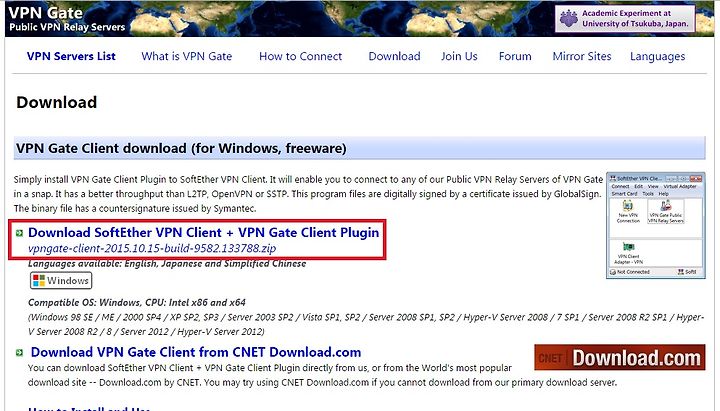Click the Compatible OS: Windows line
Viewport: 720px width, 411px height.
coord(137,303)
